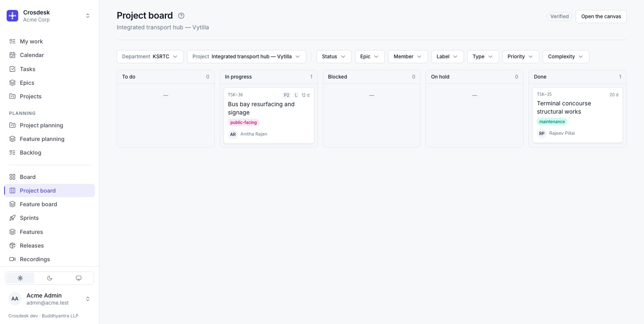Switch to system theme
Image resolution: width=644 pixels, height=324 pixels.
click(x=79, y=278)
